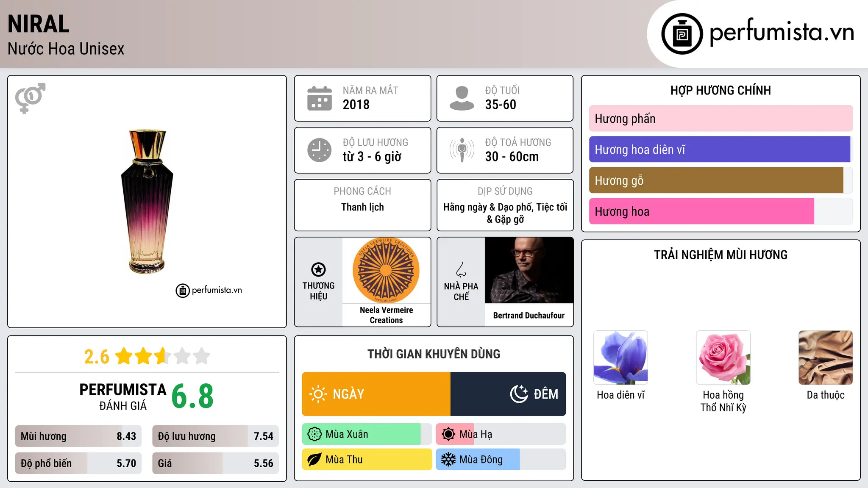
Task: Click the Thời gian khuyên dùng heading
Action: point(434,354)
